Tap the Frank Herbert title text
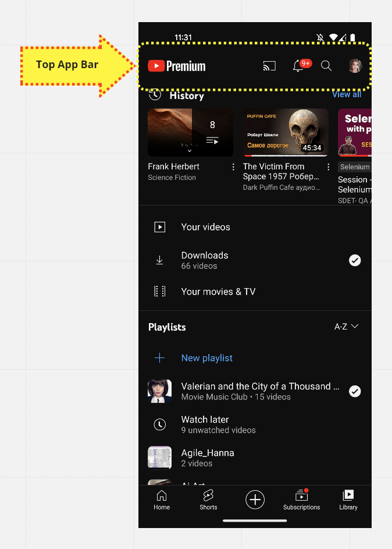392x549 pixels. (x=173, y=167)
